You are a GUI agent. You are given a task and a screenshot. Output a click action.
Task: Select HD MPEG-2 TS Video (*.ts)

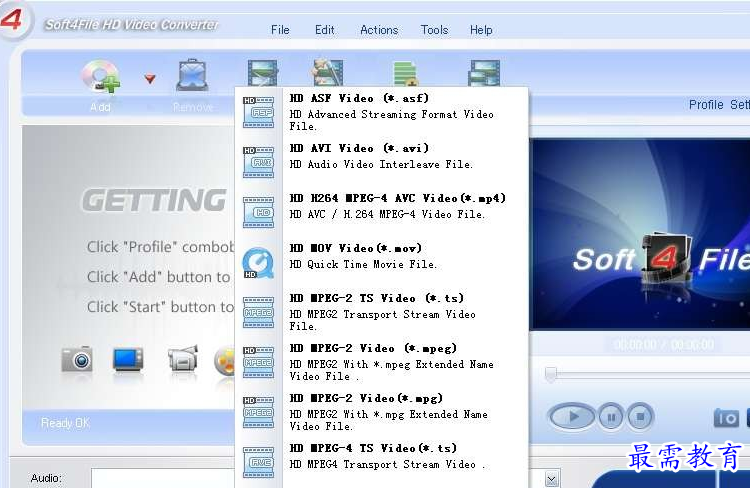pos(383,311)
